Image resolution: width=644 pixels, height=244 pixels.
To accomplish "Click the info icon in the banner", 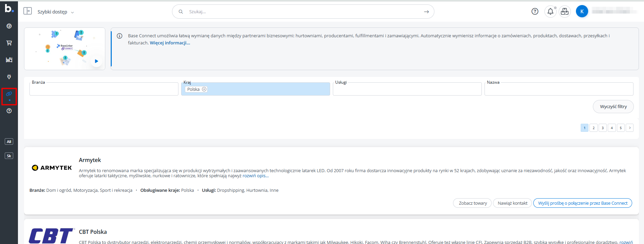I will 120,36.
